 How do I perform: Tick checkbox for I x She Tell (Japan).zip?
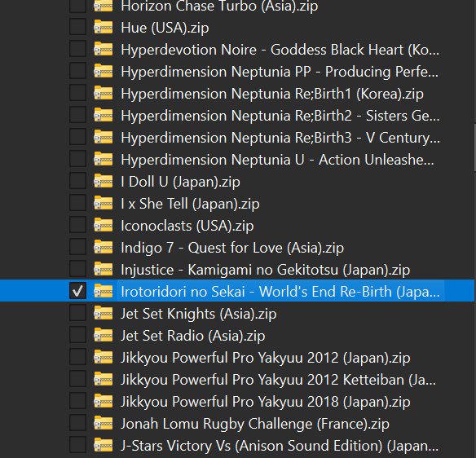click(x=77, y=203)
